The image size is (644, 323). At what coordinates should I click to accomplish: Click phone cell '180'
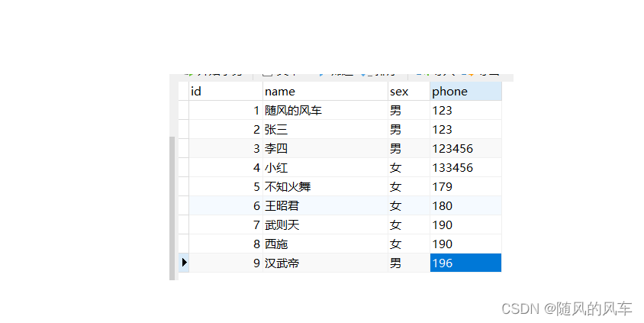tap(465, 206)
